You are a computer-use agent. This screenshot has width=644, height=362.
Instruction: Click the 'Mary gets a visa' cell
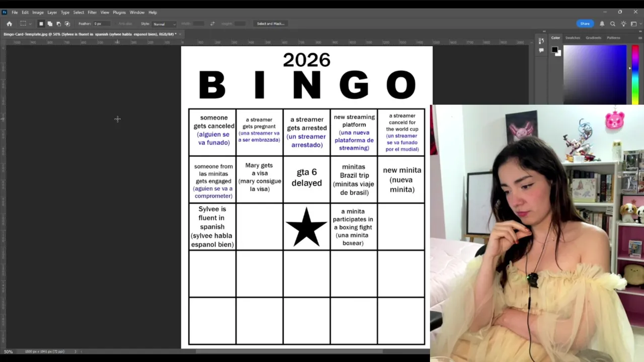[x=260, y=179]
